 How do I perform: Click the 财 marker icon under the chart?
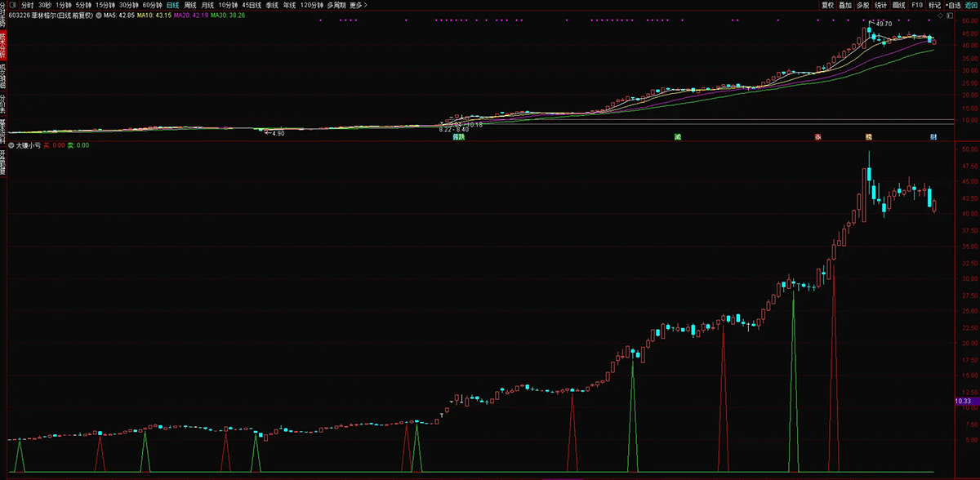(933, 137)
